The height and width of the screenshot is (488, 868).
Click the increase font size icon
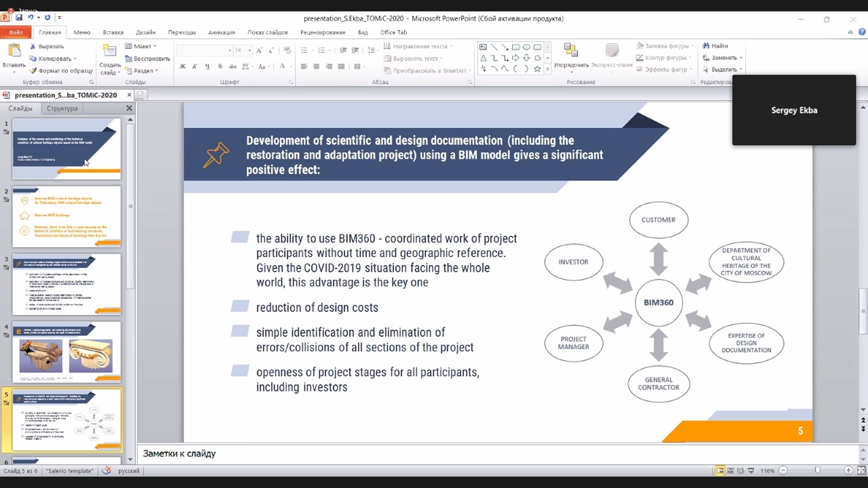pyautogui.click(x=260, y=50)
